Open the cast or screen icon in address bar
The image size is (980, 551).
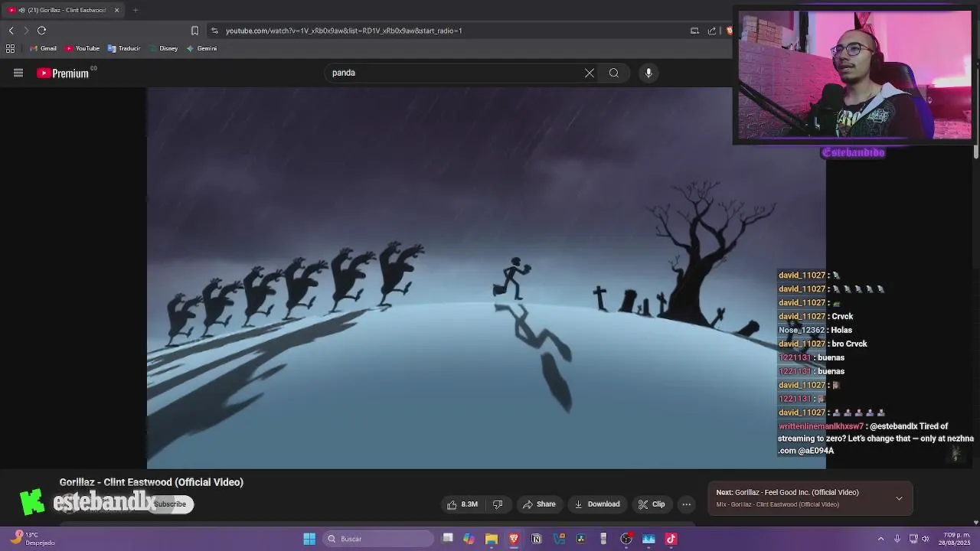tap(694, 31)
